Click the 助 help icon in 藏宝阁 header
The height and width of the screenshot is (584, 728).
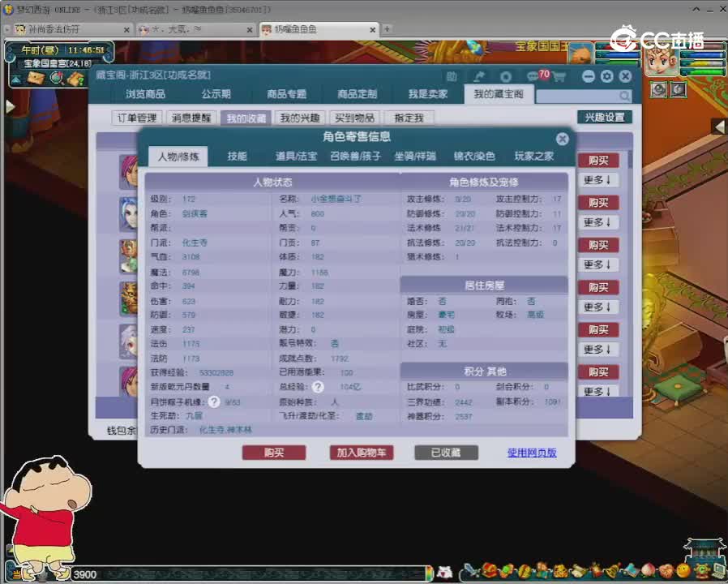pyautogui.click(x=452, y=77)
